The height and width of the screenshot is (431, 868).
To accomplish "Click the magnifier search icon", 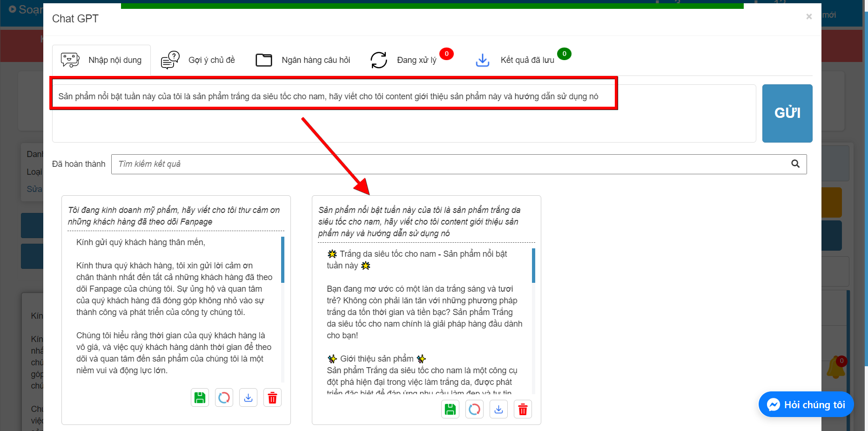I will 795,164.
